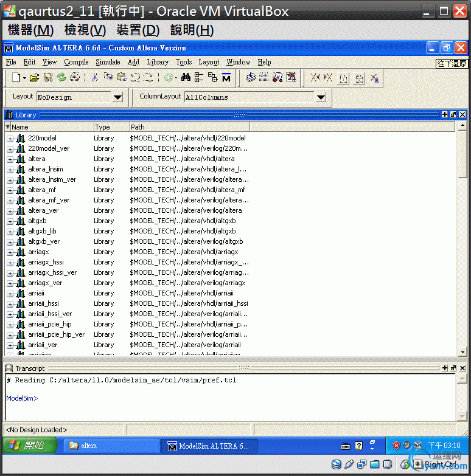
Task: Click the '$MODEL_TECH/../altera/vhdl/arriaii' path cell
Action: [x=182, y=293]
